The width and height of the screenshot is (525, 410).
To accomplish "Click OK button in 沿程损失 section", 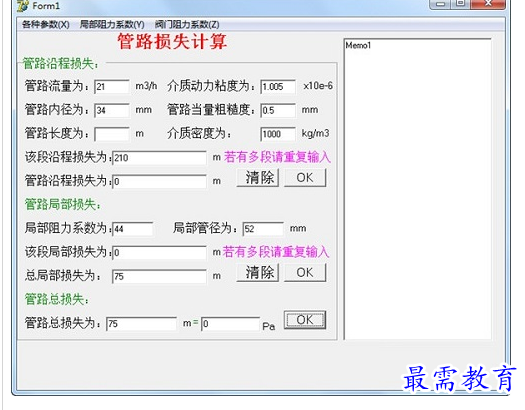I will coord(305,177).
